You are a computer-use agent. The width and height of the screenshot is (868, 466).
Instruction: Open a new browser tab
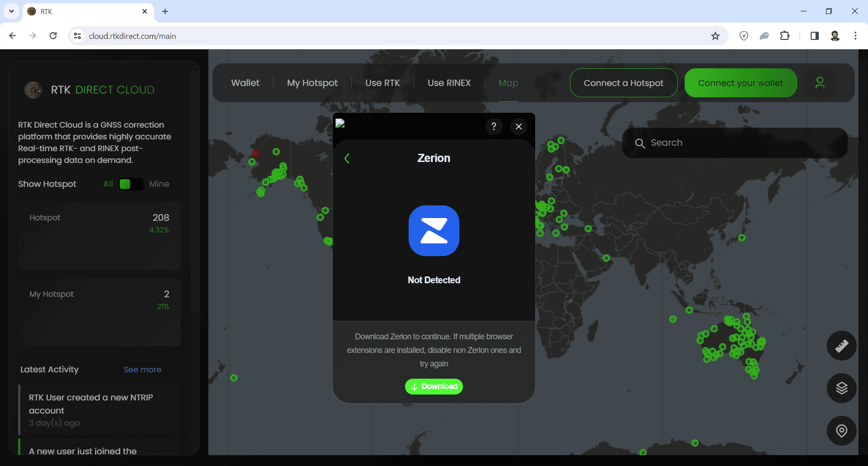click(165, 11)
